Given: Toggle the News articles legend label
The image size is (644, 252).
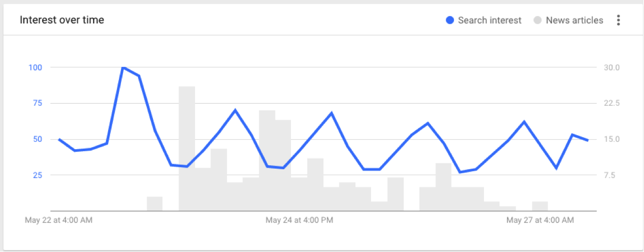Looking at the screenshot, I should pos(574,20).
